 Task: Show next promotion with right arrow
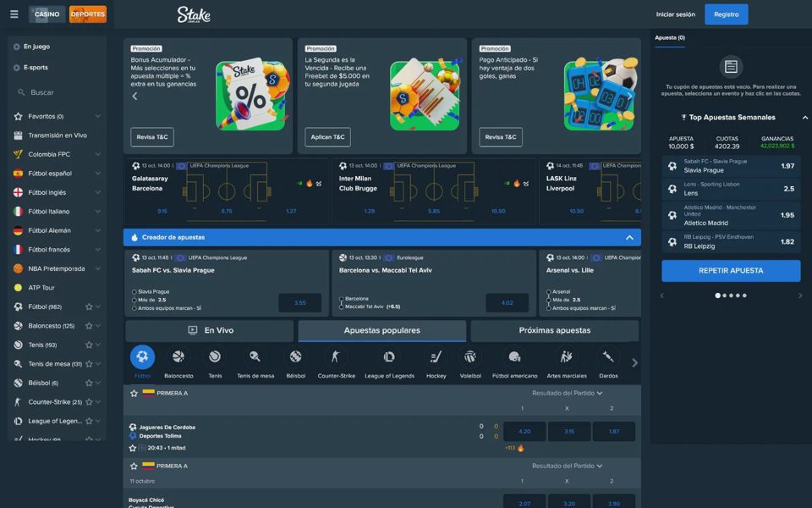[629, 96]
